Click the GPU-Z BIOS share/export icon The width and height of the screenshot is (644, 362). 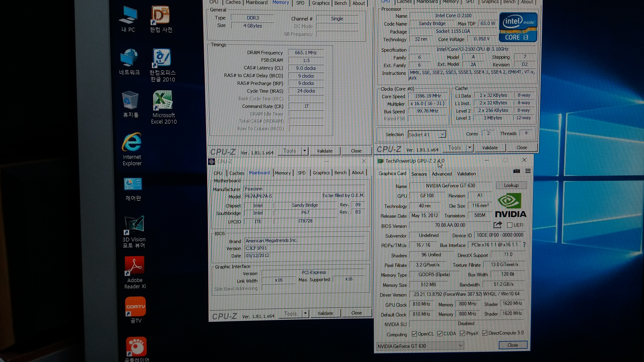[x=498, y=225]
